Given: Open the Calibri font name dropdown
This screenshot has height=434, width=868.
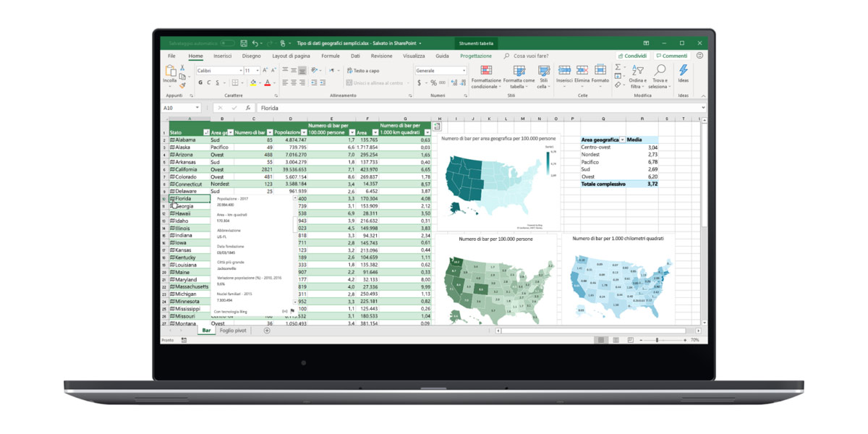Looking at the screenshot, I should pos(241,70).
